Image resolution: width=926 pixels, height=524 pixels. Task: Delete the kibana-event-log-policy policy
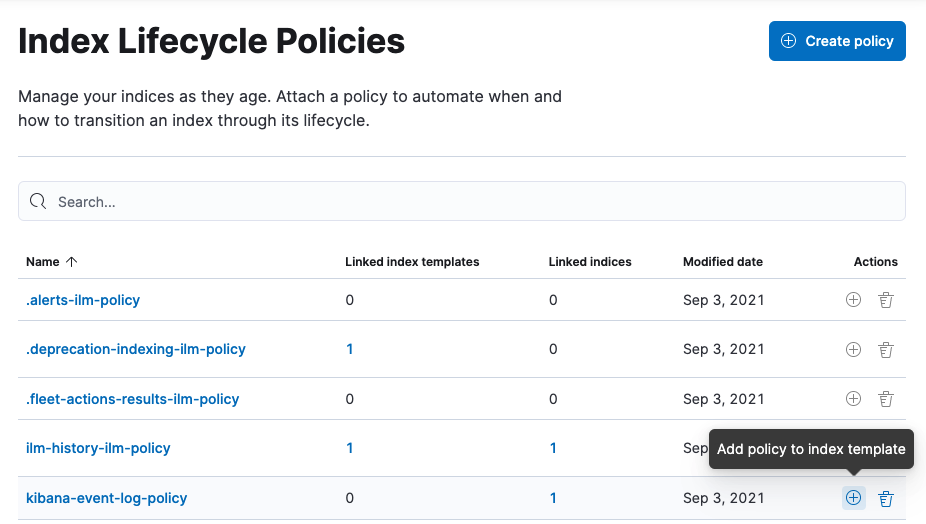click(885, 498)
